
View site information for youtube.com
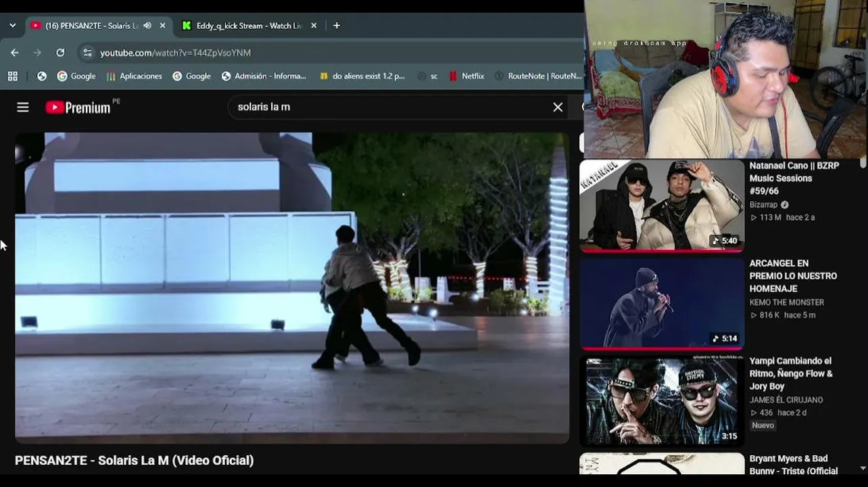(x=87, y=53)
